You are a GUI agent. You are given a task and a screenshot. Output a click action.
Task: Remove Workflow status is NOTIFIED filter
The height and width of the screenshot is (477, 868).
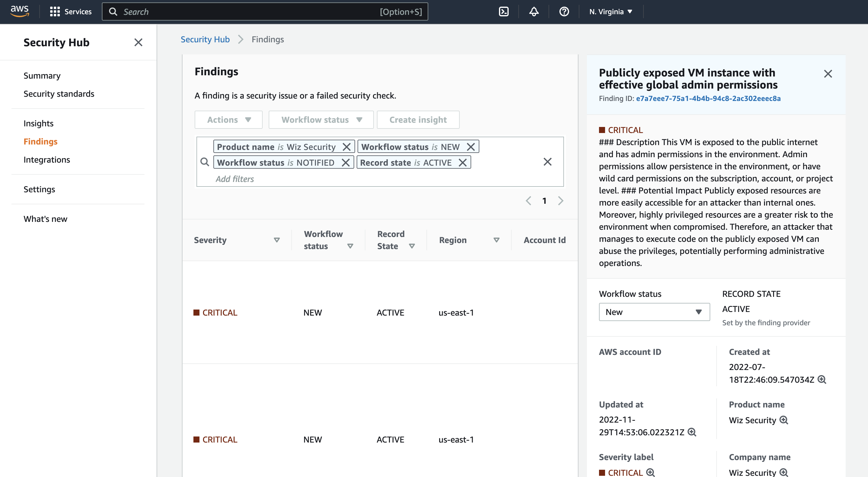click(345, 163)
